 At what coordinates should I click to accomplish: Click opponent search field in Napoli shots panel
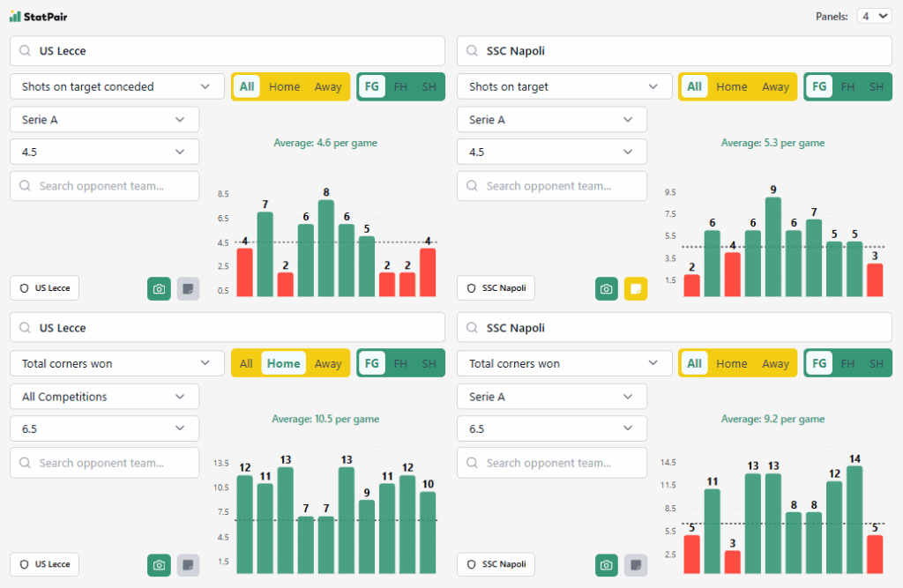pyautogui.click(x=551, y=186)
